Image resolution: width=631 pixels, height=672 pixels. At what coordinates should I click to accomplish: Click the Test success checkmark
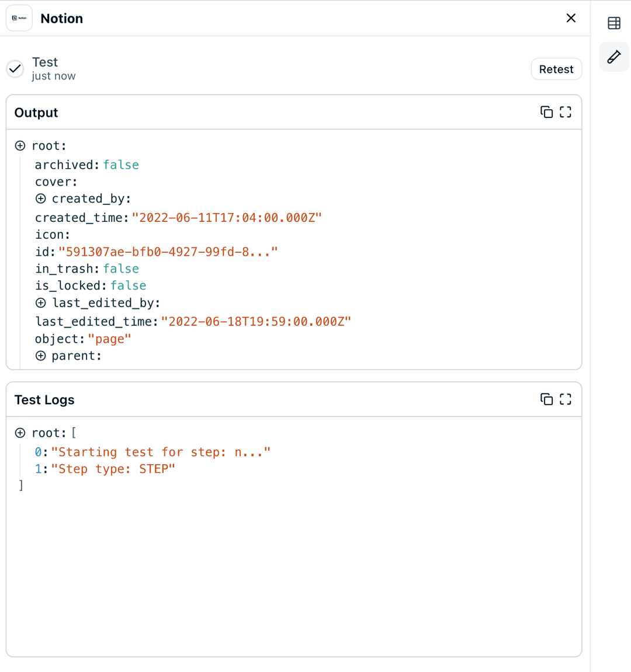click(x=15, y=68)
